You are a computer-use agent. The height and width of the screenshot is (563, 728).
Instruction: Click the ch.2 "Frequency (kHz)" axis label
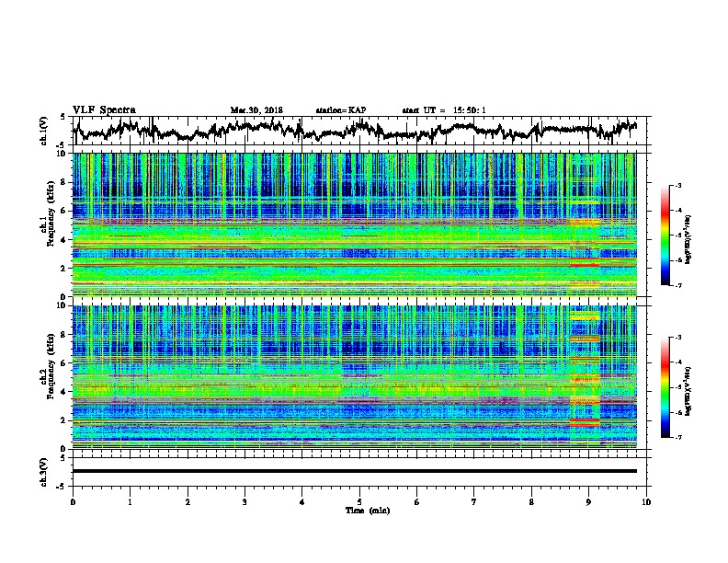pos(51,366)
